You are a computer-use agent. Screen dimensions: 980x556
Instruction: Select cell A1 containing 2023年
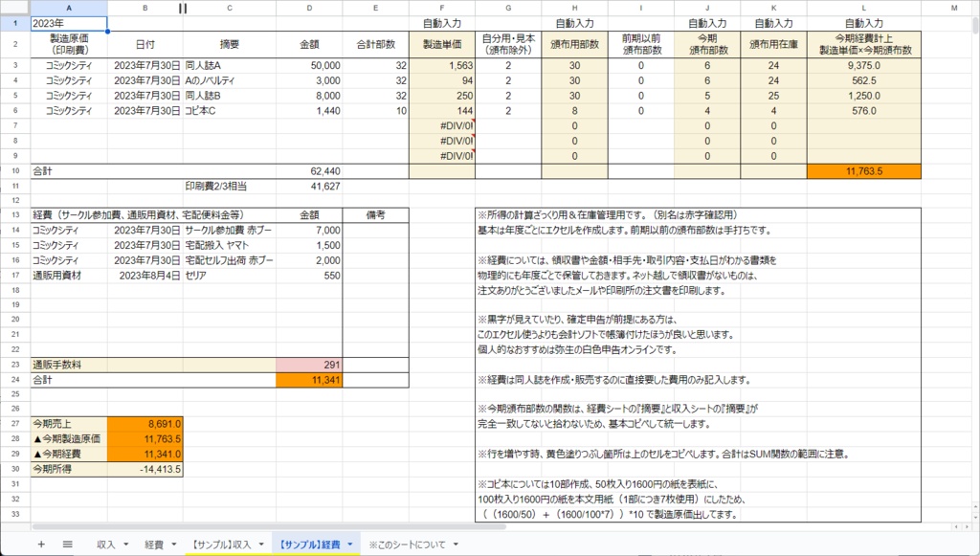click(67, 21)
